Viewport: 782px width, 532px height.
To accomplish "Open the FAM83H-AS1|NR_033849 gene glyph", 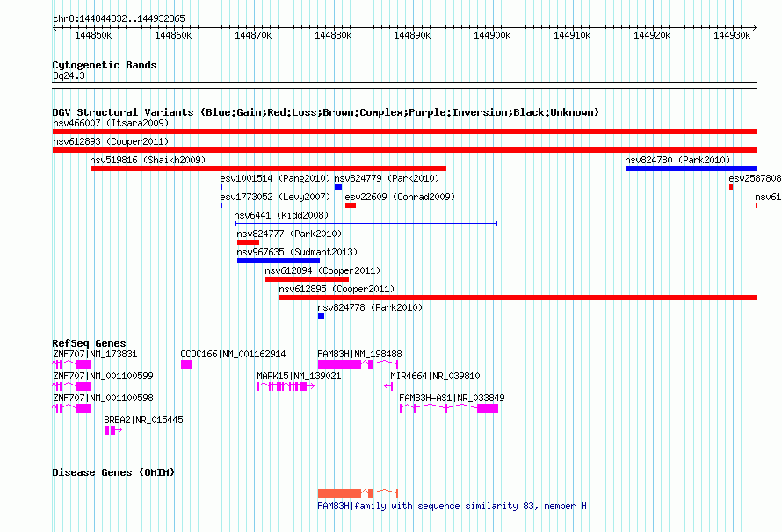I will [449, 408].
